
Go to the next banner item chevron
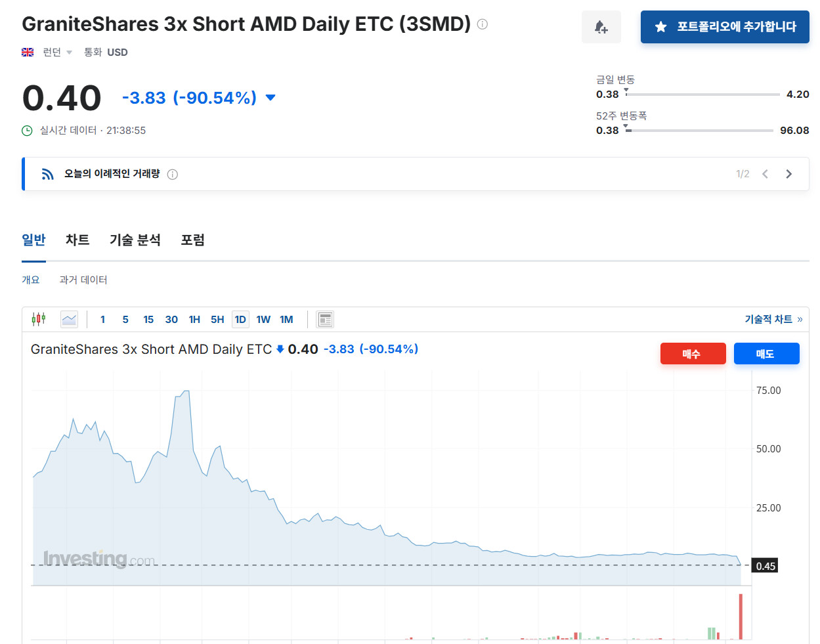pos(788,174)
